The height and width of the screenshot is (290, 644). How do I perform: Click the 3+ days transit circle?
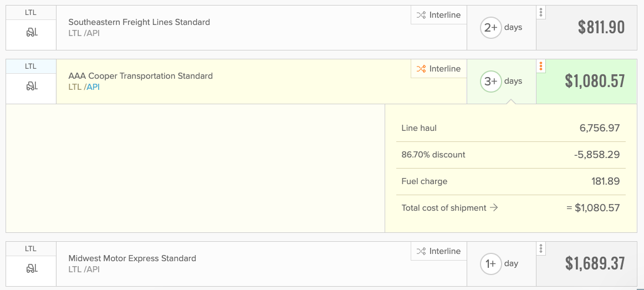[491, 82]
